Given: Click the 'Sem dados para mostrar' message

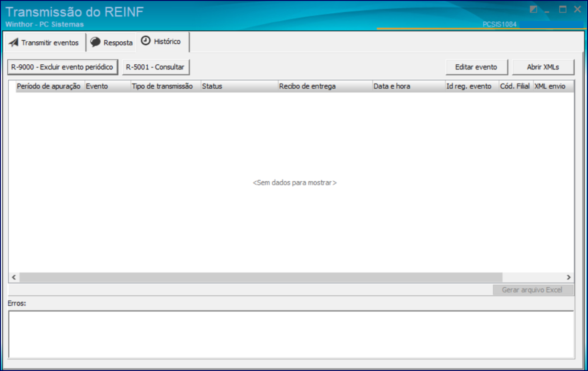Looking at the screenshot, I should pyautogui.click(x=295, y=182).
